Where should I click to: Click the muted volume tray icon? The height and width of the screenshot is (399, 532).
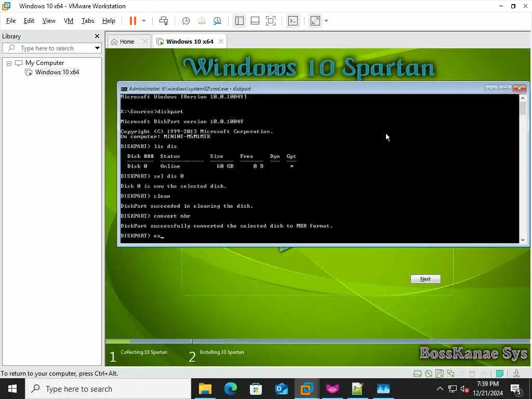coord(464,389)
